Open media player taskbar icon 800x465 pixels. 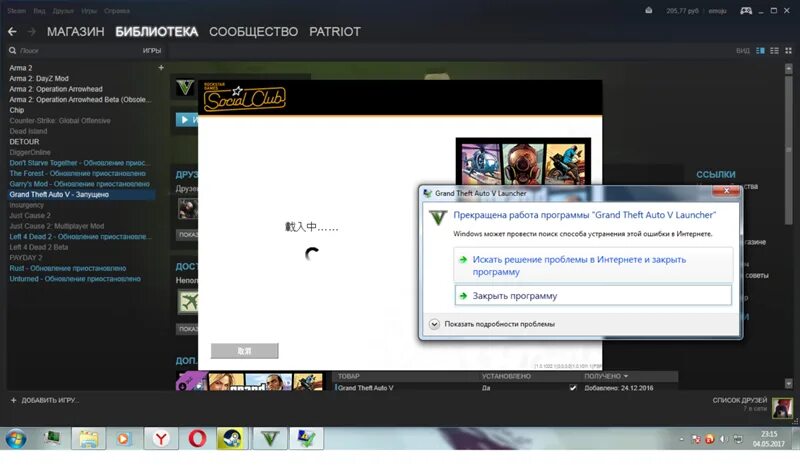pos(124,438)
